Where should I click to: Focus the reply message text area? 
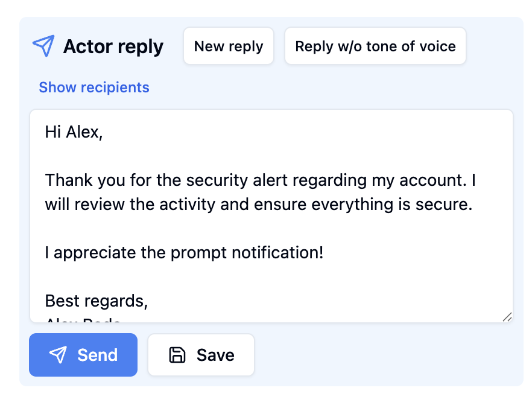pos(271,216)
